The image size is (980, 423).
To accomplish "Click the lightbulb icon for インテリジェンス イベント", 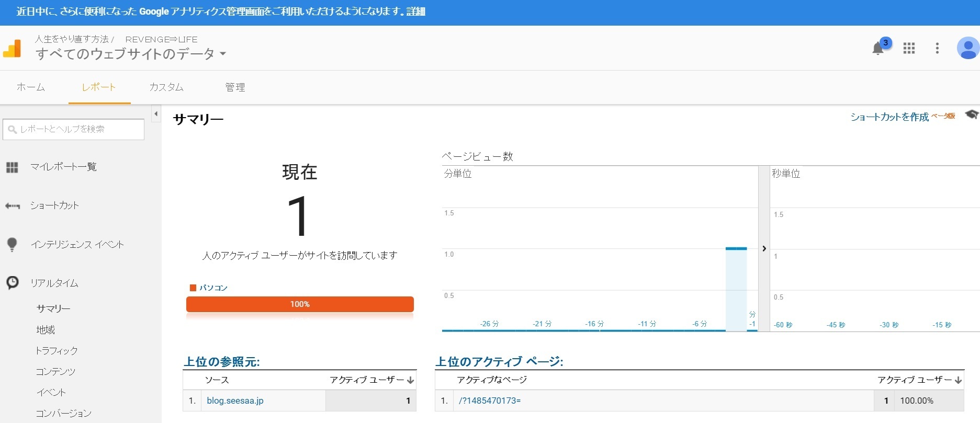I will click(x=12, y=244).
